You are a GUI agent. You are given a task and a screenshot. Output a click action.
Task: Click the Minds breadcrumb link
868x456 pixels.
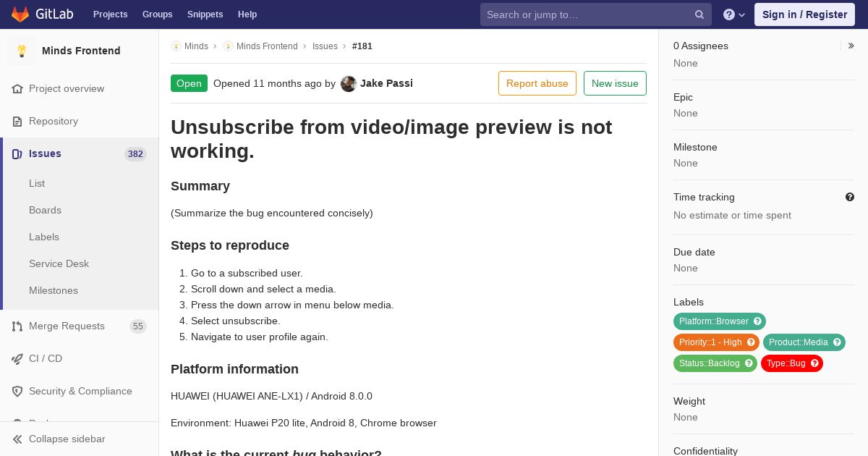[196, 46]
